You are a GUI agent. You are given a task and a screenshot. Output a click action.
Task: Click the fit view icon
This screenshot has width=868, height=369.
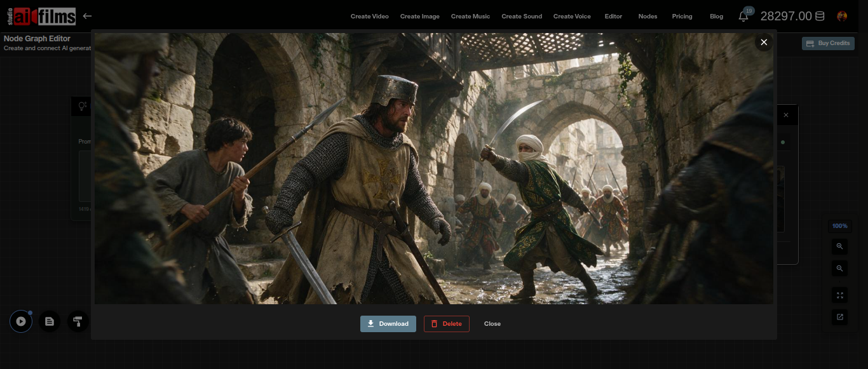[839, 295]
